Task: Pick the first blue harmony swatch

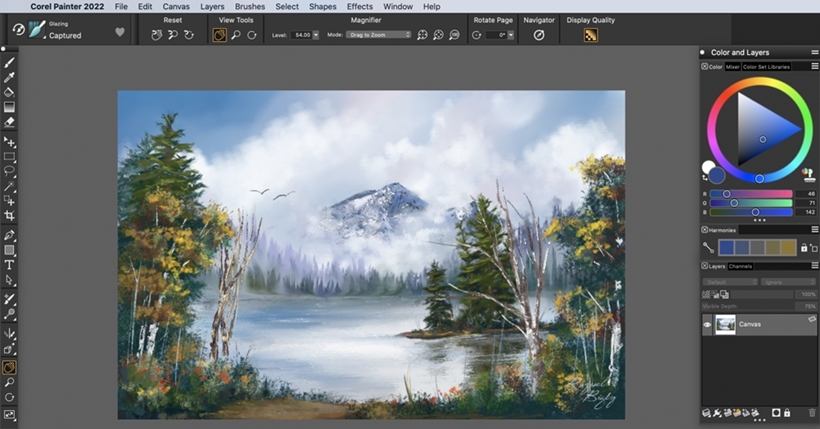Action: (726, 247)
